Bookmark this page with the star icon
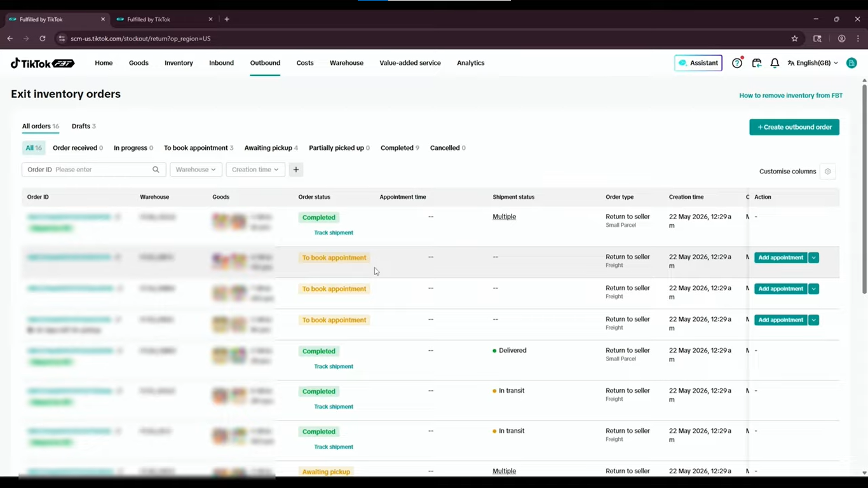The width and height of the screenshot is (868, 488). (794, 39)
